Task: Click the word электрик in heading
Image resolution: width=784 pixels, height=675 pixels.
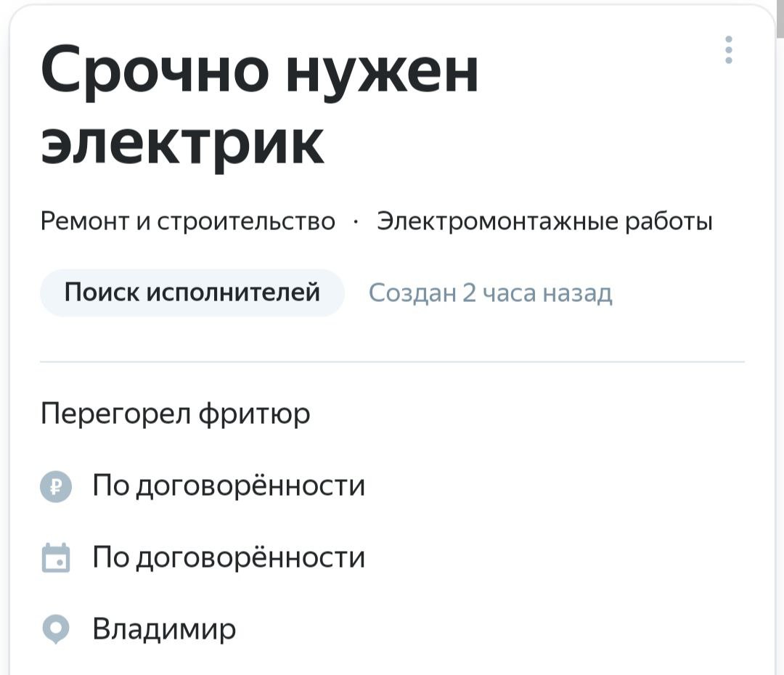Action: pyautogui.click(x=183, y=146)
